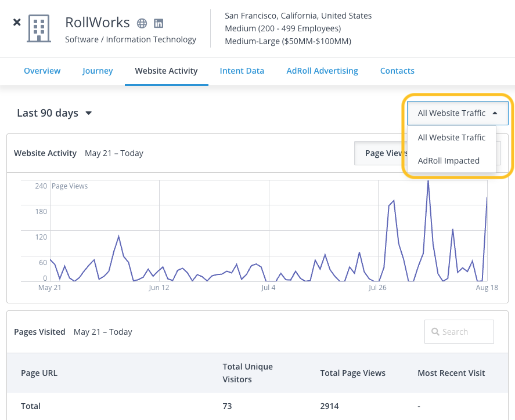The height and width of the screenshot is (420, 515).
Task: Open the AdRoll Advertising tab
Action: click(x=322, y=71)
